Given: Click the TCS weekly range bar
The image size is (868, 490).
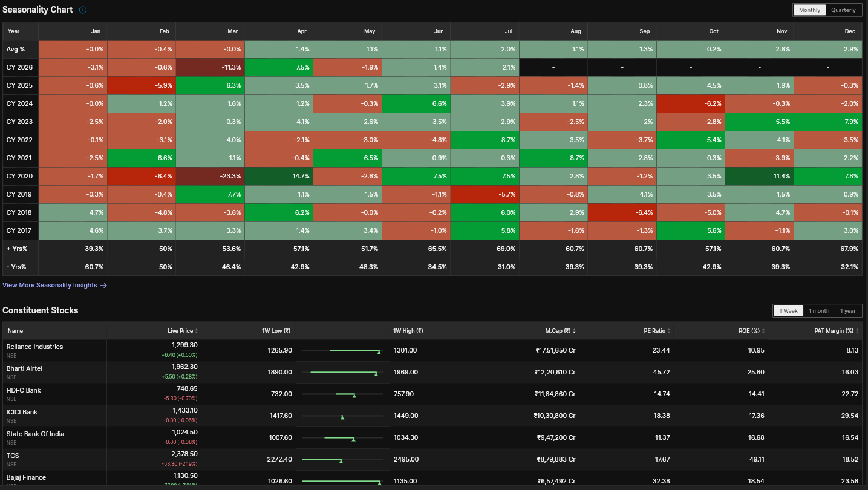Looking at the screenshot, I should (342, 460).
